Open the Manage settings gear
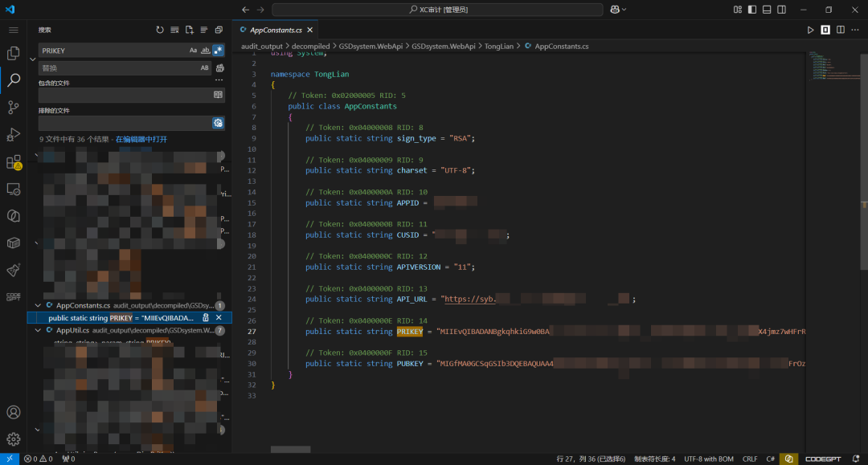The height and width of the screenshot is (465, 868). [14, 439]
